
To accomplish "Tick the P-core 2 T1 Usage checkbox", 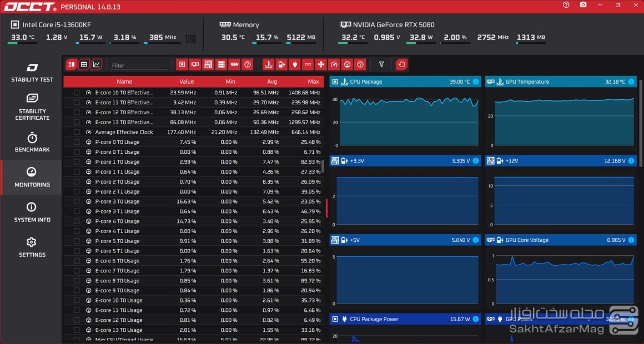I will coord(77,191).
